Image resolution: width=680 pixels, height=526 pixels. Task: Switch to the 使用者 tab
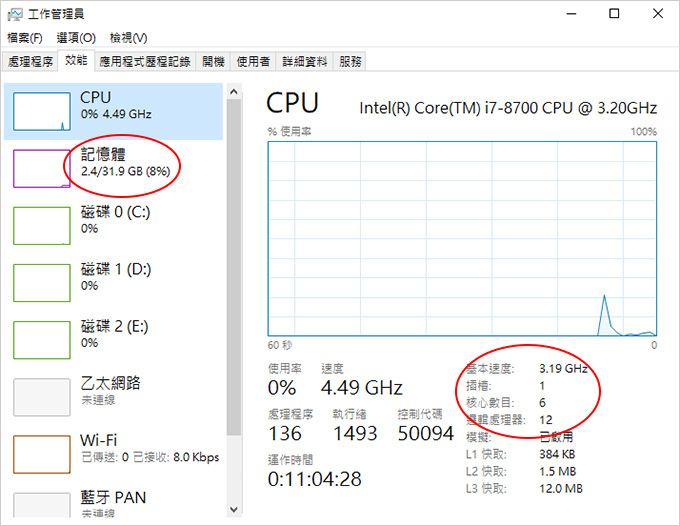[x=253, y=62]
